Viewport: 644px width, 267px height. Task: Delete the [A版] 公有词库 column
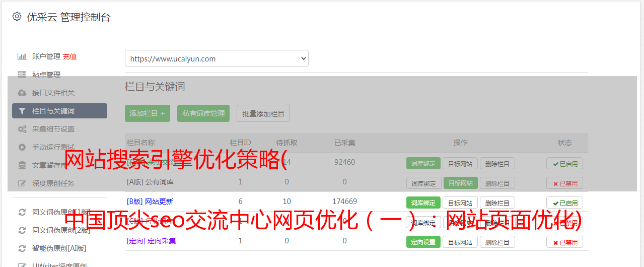tap(497, 183)
